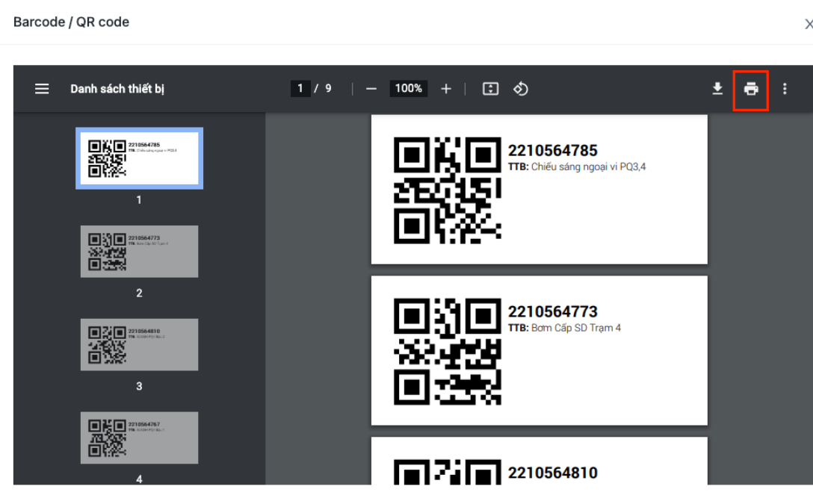Select page 4 thumbnail 2210564767
The height and width of the screenshot is (504, 813).
coord(140,438)
